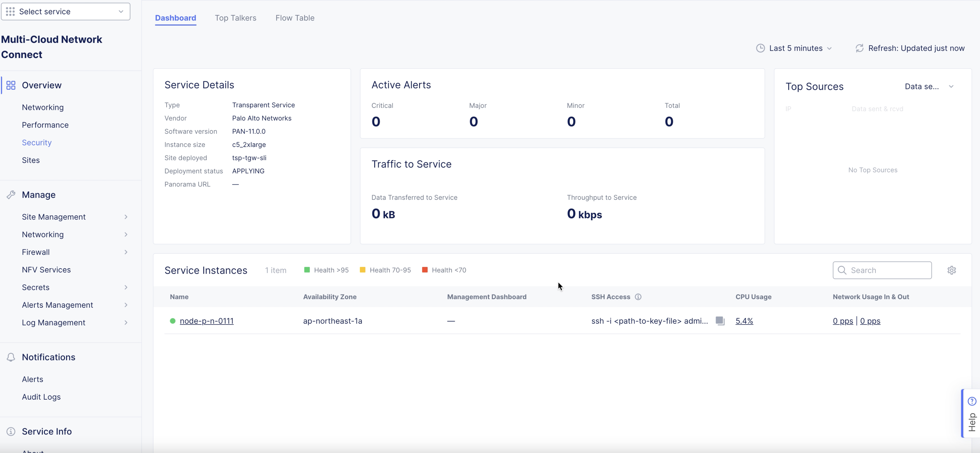Expand the Firewall submenu

pos(126,252)
